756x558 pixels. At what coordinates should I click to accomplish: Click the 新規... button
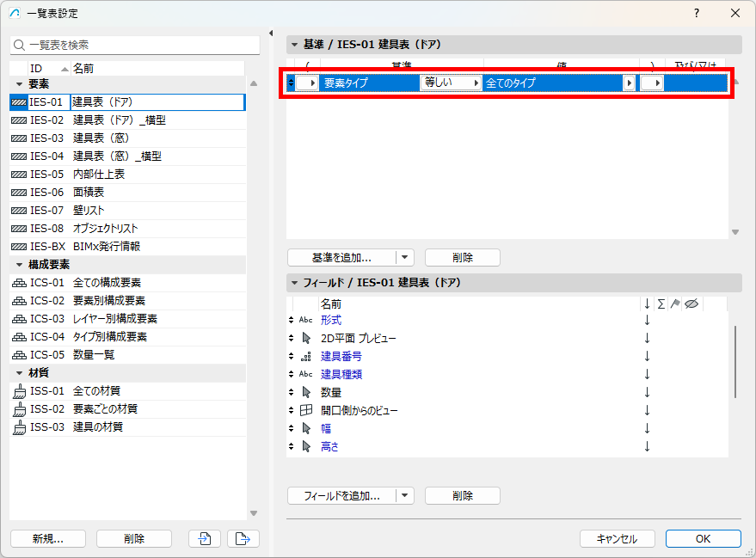point(48,538)
